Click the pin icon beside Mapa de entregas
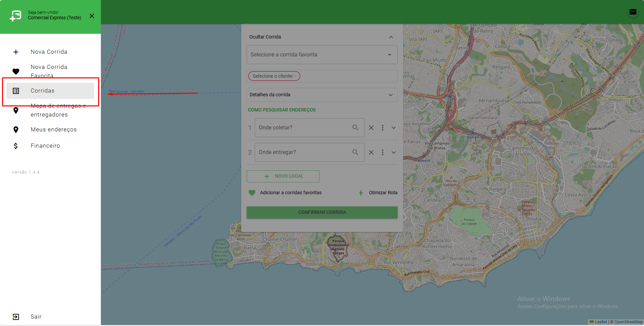Screen dimensions: 644x326 (x=16, y=110)
